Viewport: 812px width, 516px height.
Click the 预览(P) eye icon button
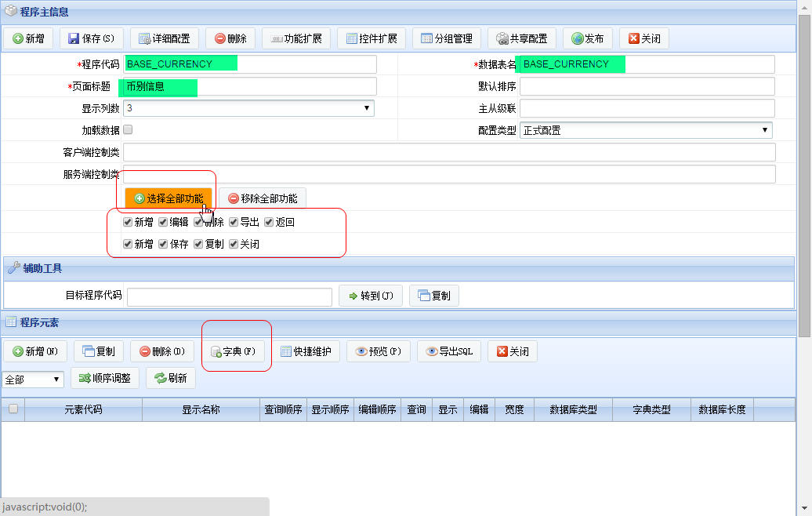point(378,351)
